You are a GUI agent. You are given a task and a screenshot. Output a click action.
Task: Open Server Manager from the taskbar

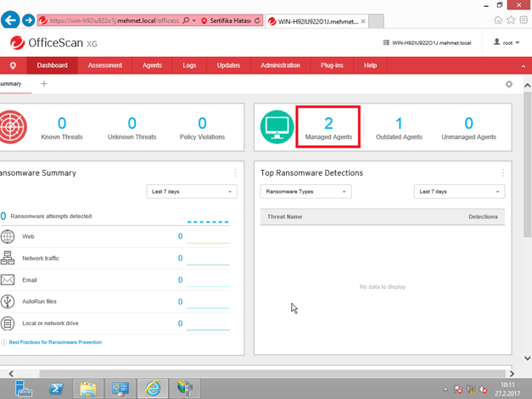point(24,389)
